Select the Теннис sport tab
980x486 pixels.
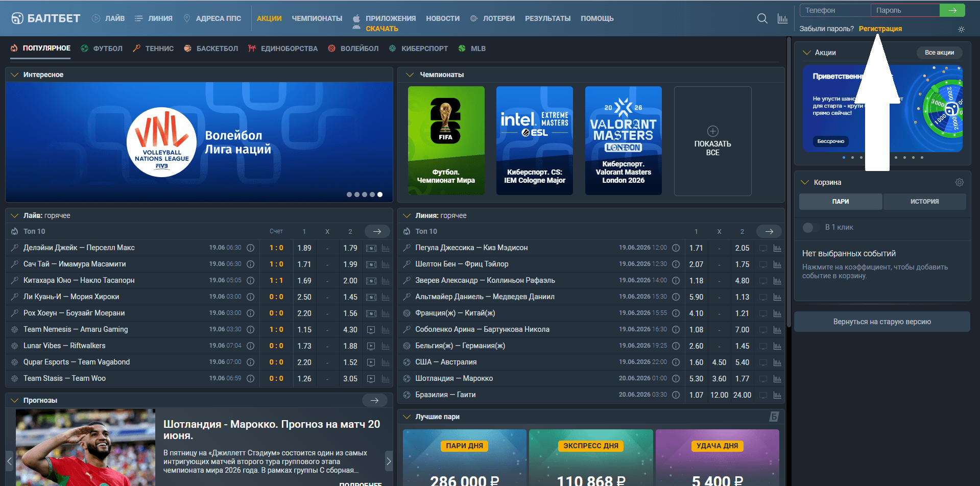(153, 48)
